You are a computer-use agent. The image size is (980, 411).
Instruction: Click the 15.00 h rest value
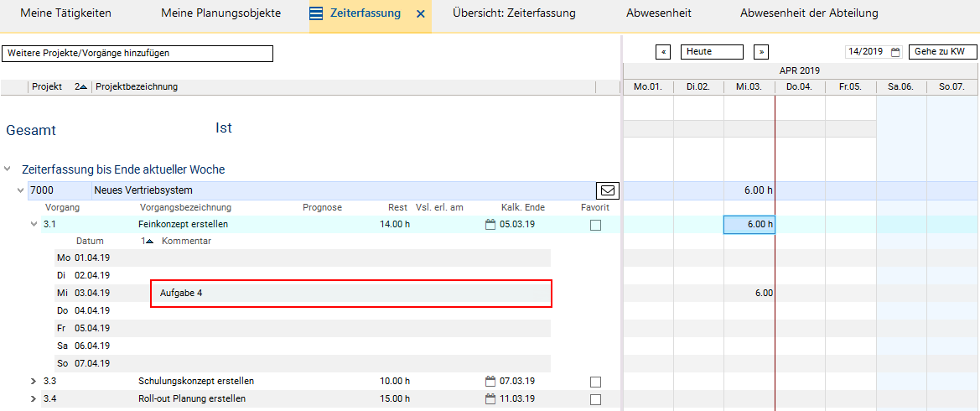pos(395,398)
